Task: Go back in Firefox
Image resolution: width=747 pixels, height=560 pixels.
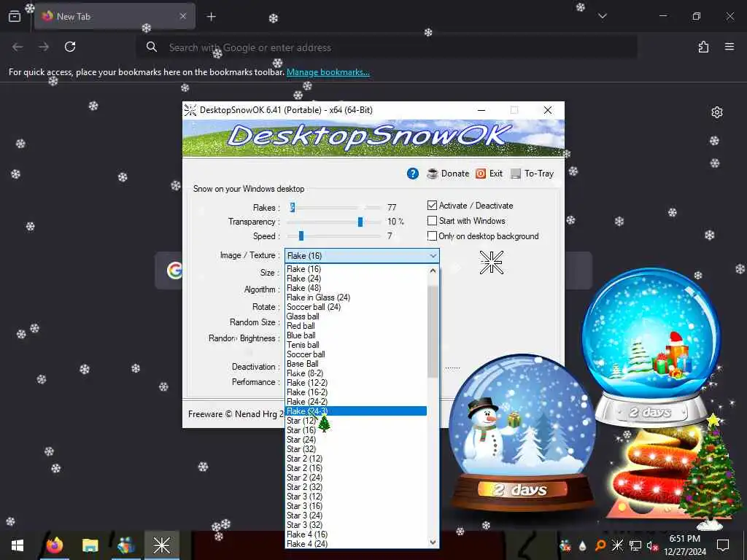Action: (18, 47)
